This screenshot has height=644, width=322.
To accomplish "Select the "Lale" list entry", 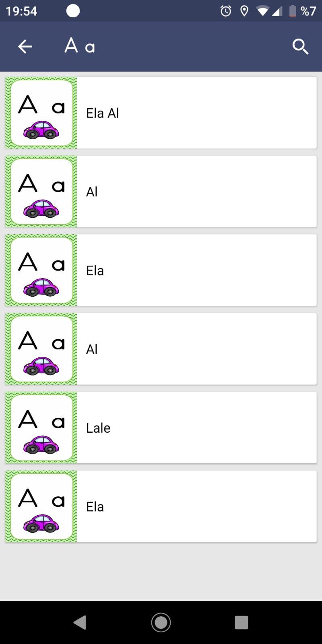I will pos(161,427).
